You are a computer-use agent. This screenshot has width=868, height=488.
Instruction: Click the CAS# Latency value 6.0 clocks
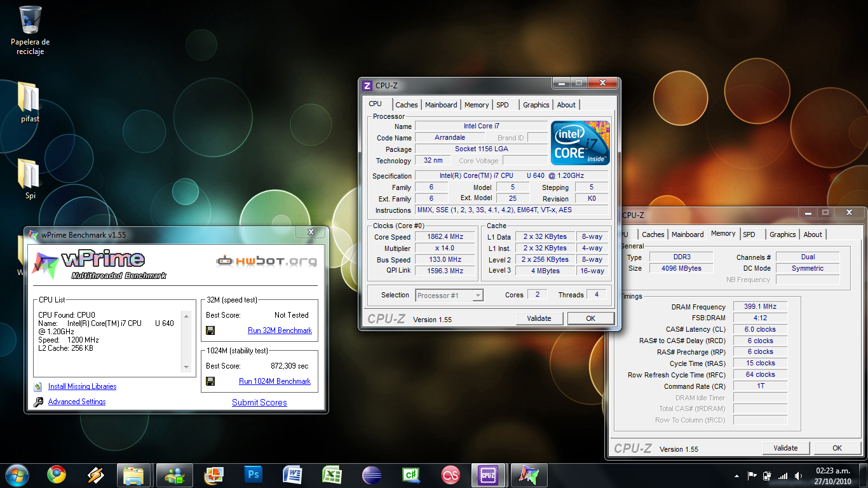[x=760, y=329]
